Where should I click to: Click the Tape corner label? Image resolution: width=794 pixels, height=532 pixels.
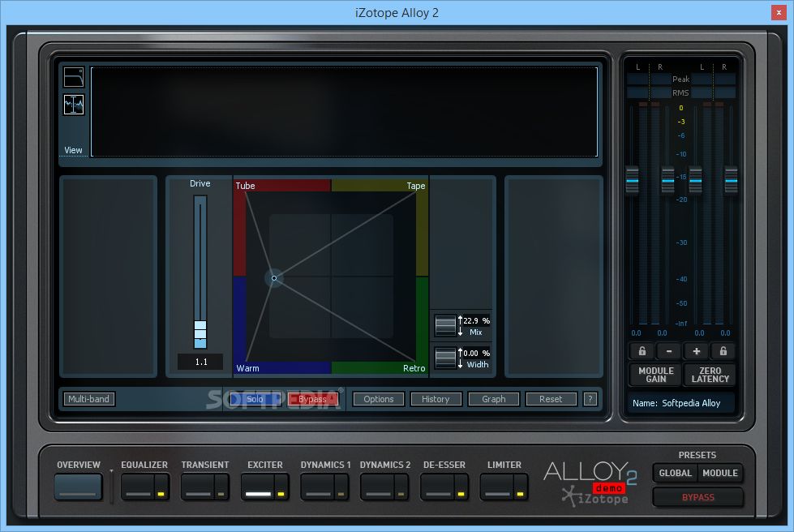416,186
